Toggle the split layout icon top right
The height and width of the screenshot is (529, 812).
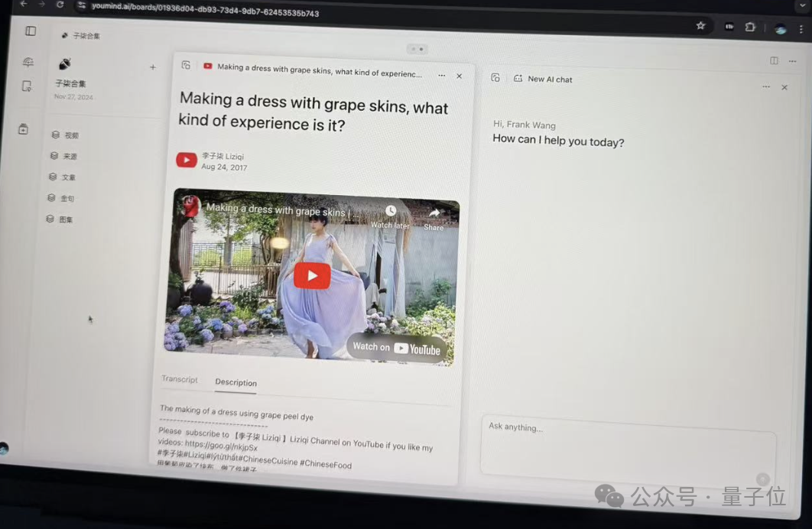point(775,60)
